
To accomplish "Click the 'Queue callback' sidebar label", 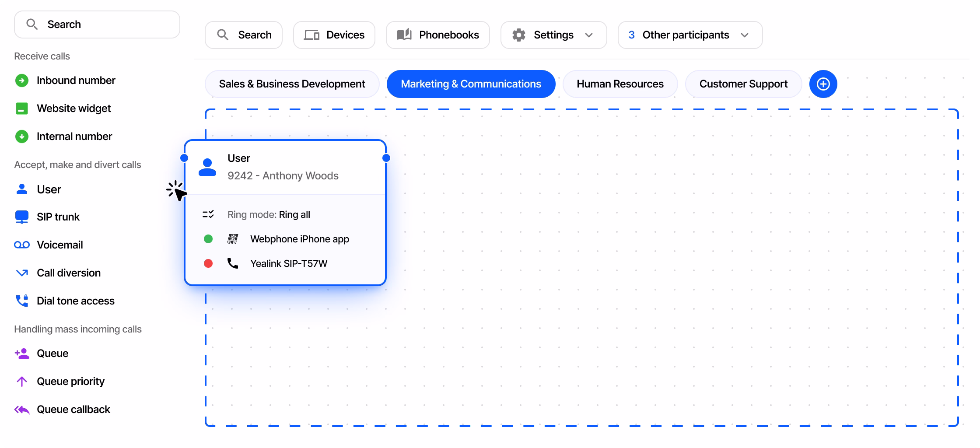I will [73, 409].
